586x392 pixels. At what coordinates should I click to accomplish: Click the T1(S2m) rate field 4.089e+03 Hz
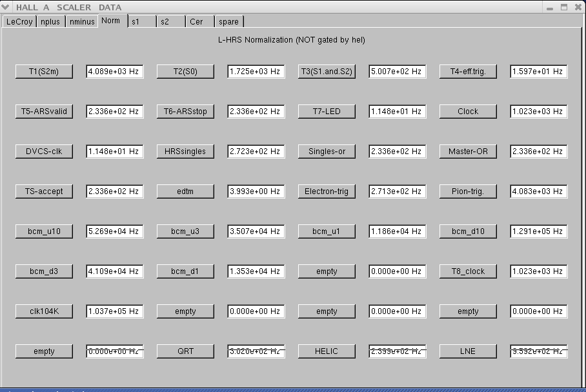tap(115, 72)
